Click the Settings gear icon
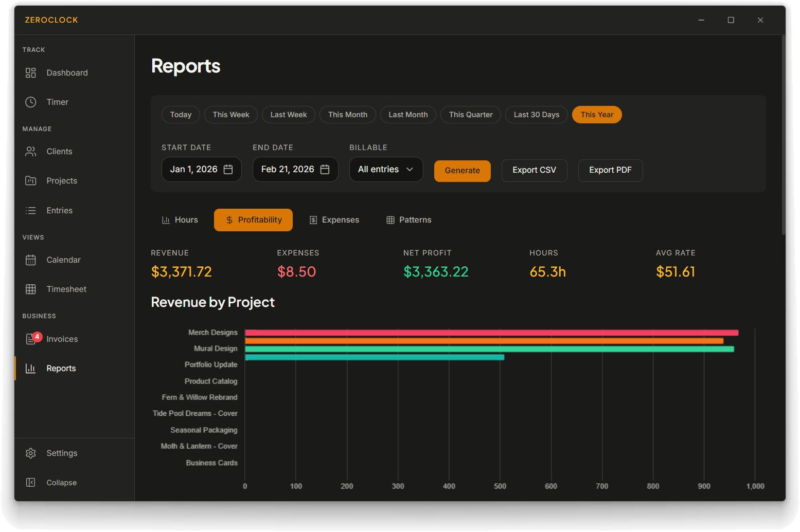The width and height of the screenshot is (800, 532). (x=31, y=453)
